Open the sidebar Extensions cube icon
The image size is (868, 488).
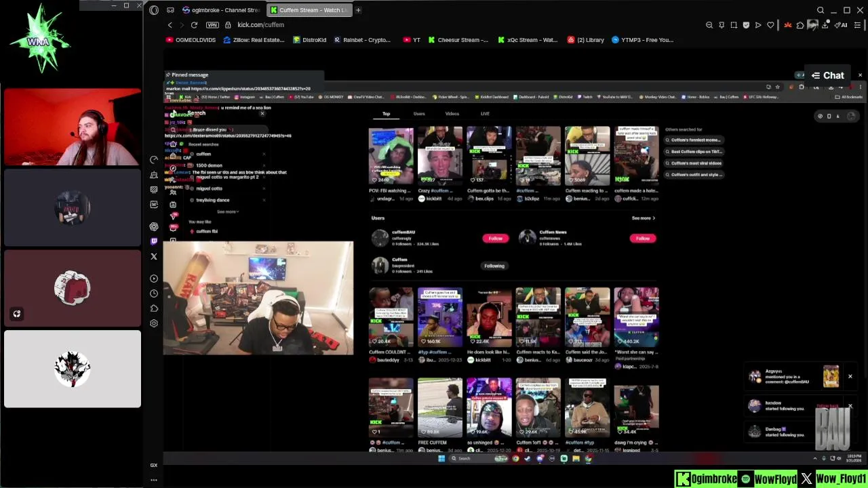[x=154, y=308]
